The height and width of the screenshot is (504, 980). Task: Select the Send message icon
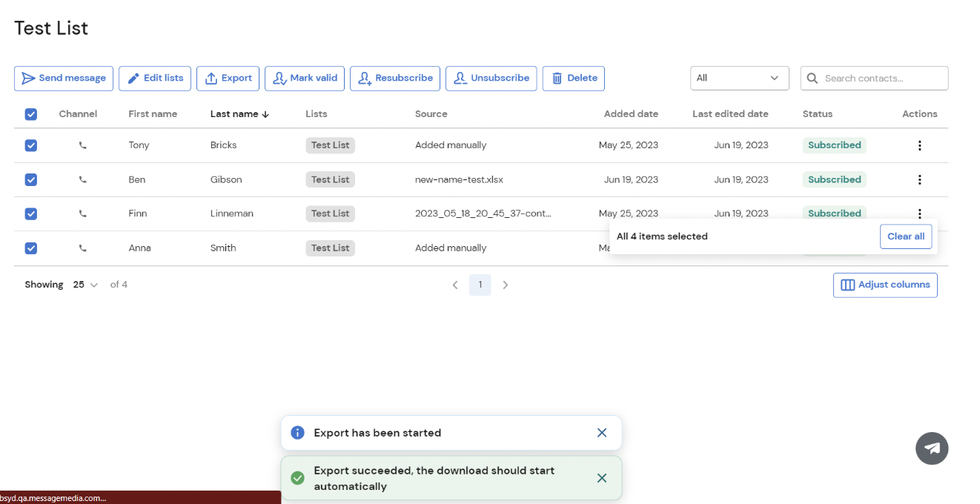click(x=29, y=78)
